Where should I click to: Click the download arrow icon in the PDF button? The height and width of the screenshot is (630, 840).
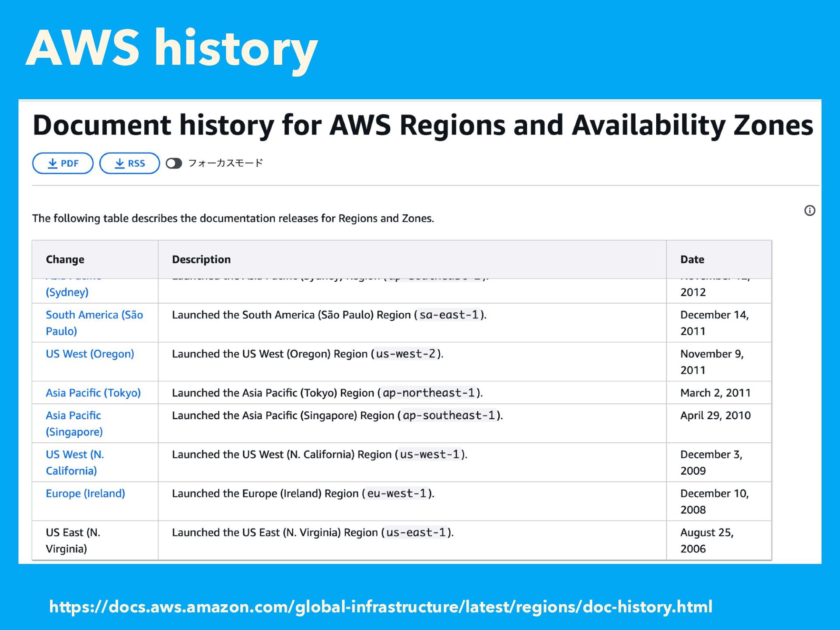click(52, 163)
